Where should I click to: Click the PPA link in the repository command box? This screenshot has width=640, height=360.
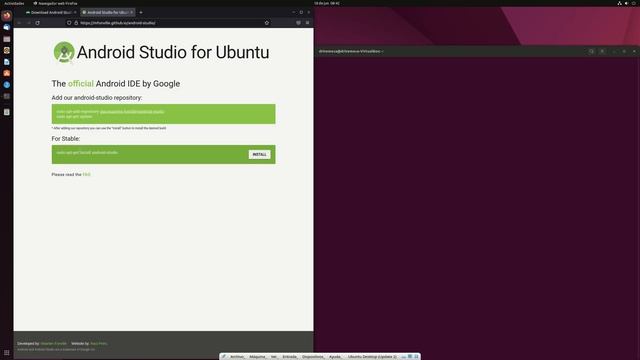132,111
